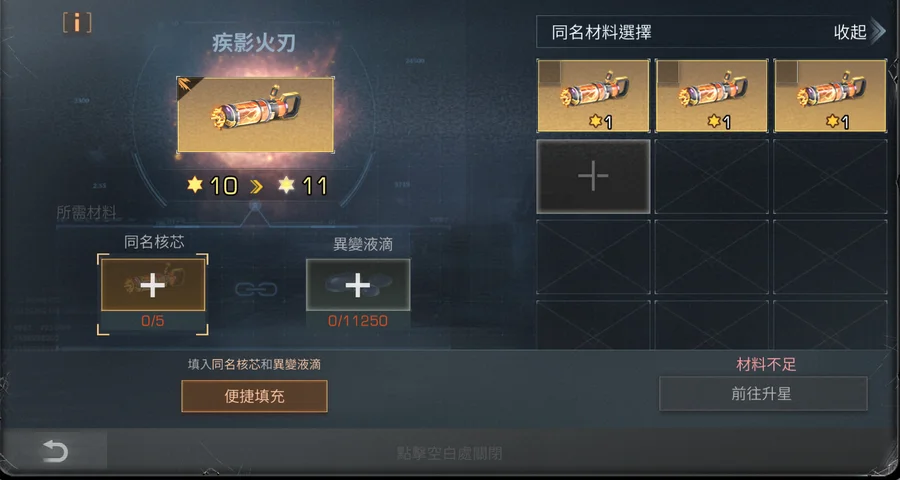
Task: Click 點擊空白處關閉 bar to close
Action: (449, 454)
